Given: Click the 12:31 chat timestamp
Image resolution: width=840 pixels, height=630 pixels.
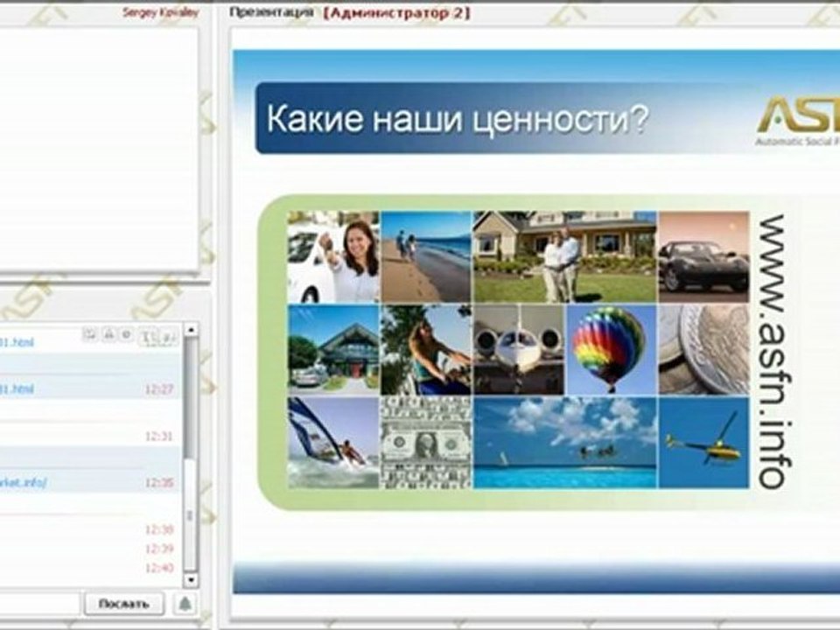Looking at the screenshot, I should pos(159,436).
